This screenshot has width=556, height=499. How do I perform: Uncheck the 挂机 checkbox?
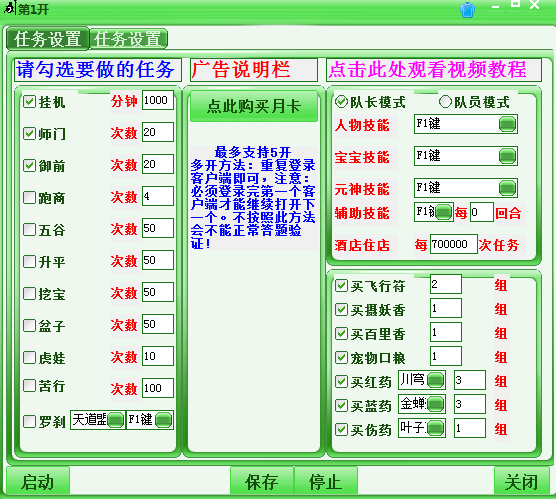[x=29, y=102]
